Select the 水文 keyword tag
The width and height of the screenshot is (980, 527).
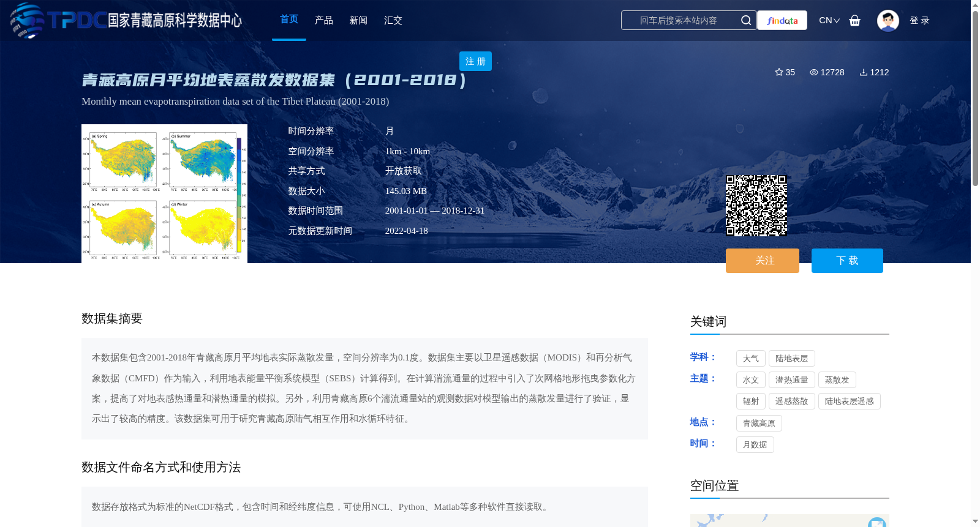[x=751, y=380]
